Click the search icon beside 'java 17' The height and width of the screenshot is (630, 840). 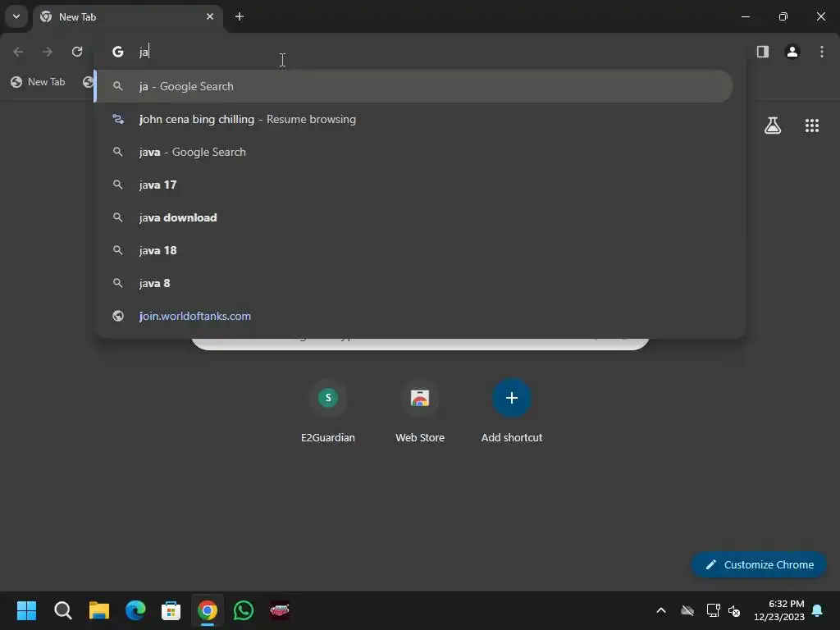click(118, 185)
